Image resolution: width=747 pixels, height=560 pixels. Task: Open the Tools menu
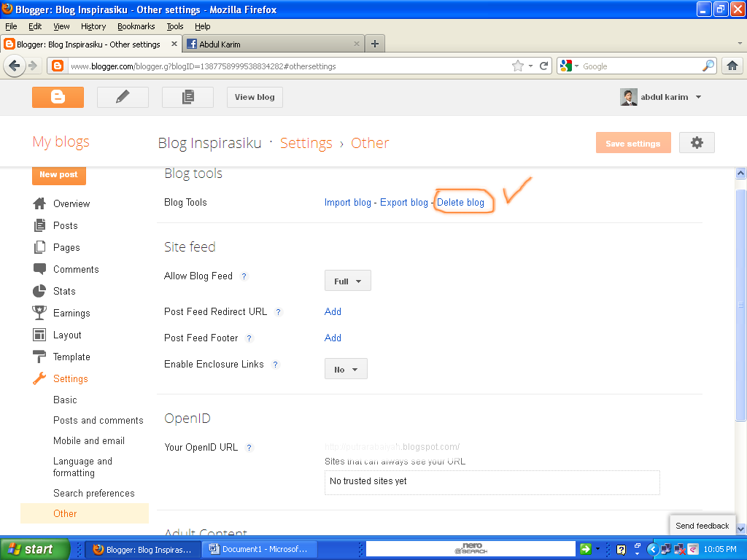click(175, 26)
